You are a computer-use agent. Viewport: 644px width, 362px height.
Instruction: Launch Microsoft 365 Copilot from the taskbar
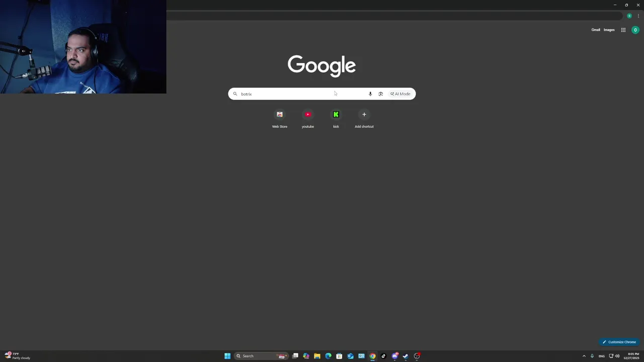pyautogui.click(x=306, y=356)
